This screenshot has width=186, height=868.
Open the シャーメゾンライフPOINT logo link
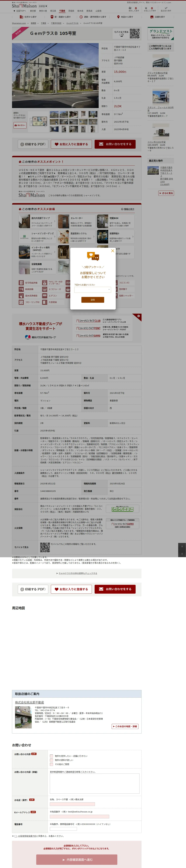click(x=89, y=328)
